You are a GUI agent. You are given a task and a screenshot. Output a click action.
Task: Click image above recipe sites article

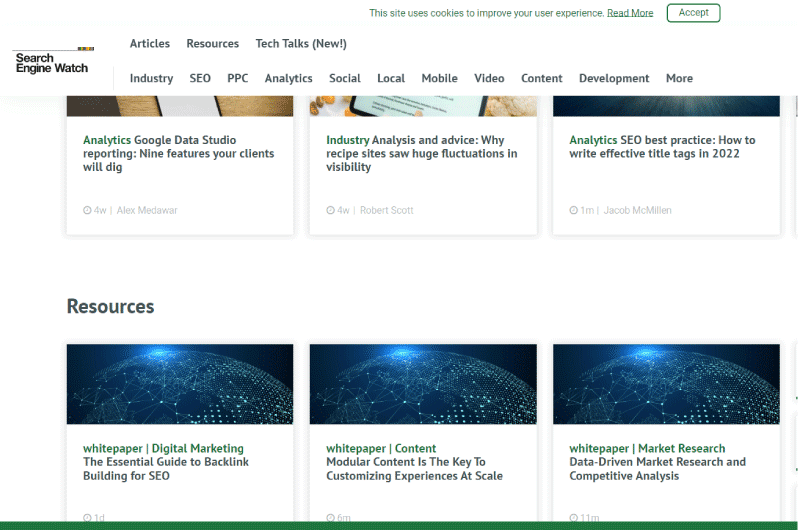coord(423,106)
